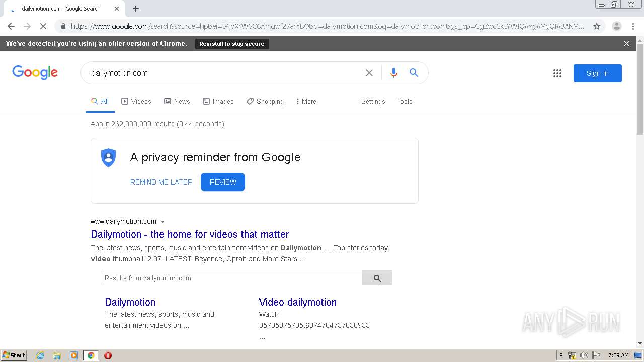The height and width of the screenshot is (362, 644).
Task: Dismiss the older Chrome version warning bar
Action: point(626,44)
